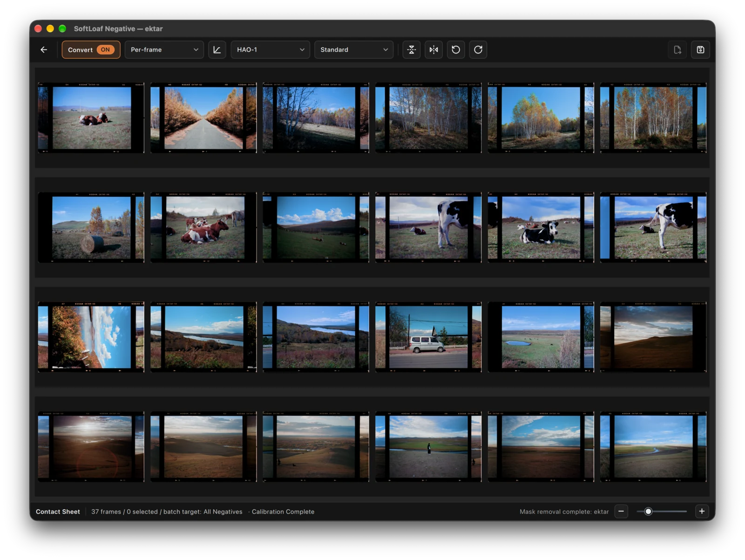Rotate clockwise icon
This screenshot has width=745, height=560.
coord(478,50)
